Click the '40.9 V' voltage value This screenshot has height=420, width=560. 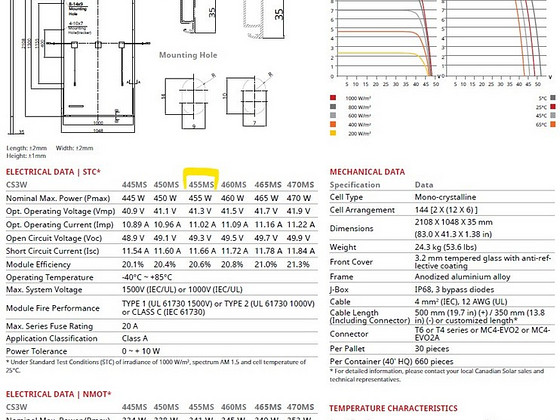click(133, 211)
